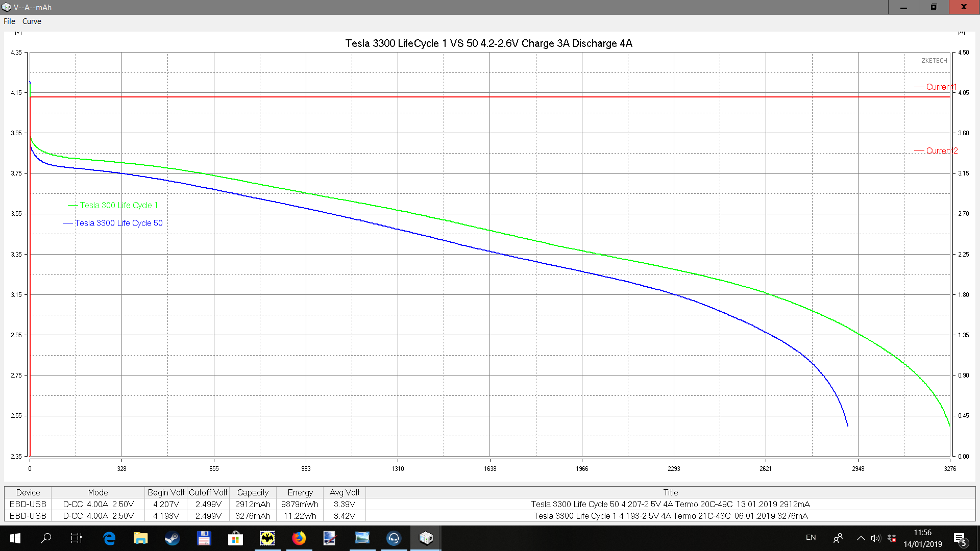This screenshot has height=551, width=980.
Task: Open the File menu
Action: click(9, 21)
